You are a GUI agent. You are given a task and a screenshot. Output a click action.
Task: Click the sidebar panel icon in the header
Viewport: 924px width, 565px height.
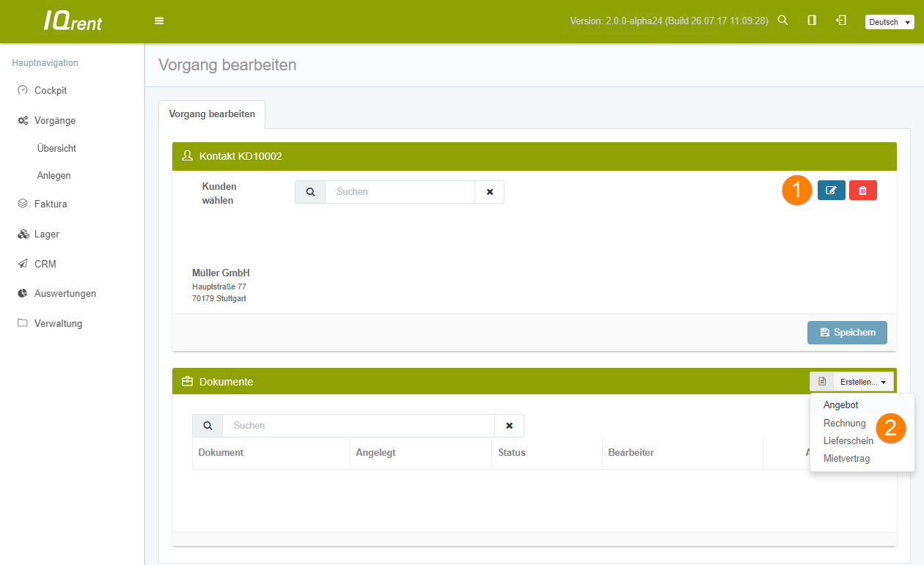[x=812, y=21]
